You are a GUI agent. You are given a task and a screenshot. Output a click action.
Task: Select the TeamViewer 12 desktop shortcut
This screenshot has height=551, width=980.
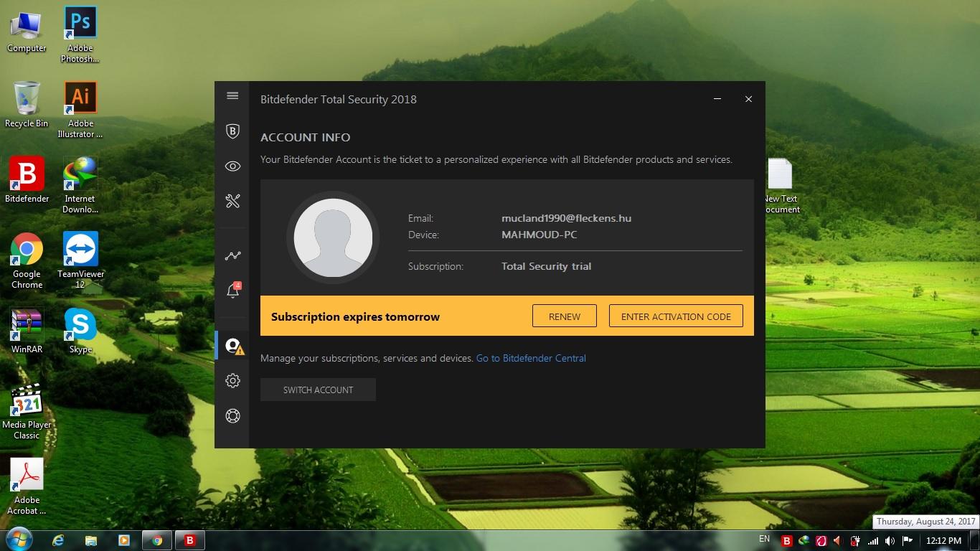click(x=80, y=260)
